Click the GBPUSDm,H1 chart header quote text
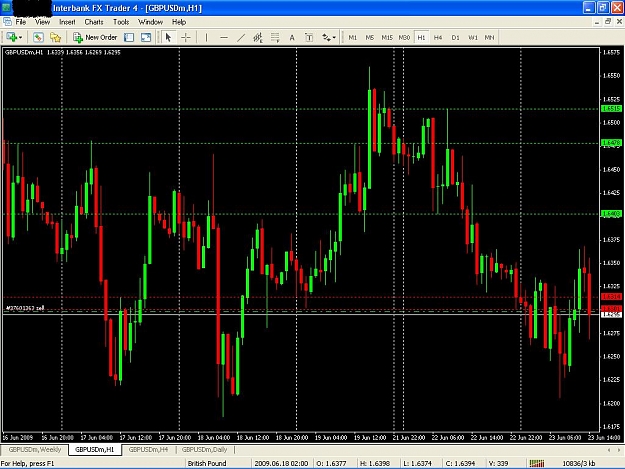625x469 pixels. pyautogui.click(x=63, y=52)
